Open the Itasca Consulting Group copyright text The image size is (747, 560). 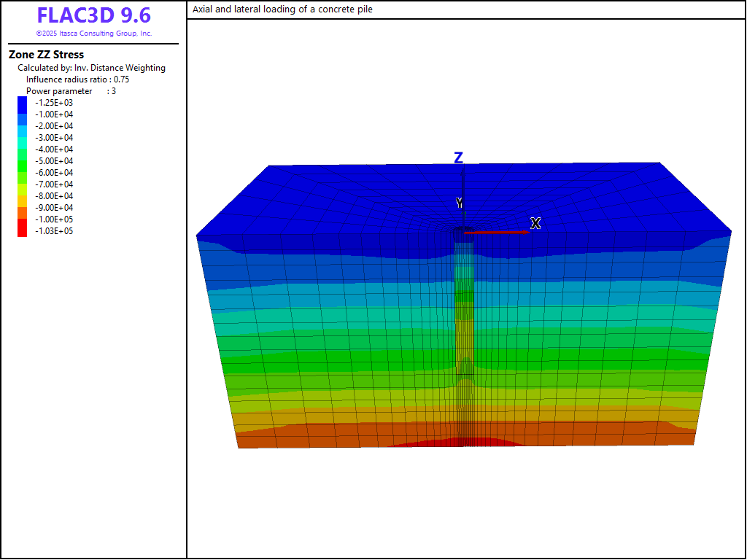tap(93, 34)
